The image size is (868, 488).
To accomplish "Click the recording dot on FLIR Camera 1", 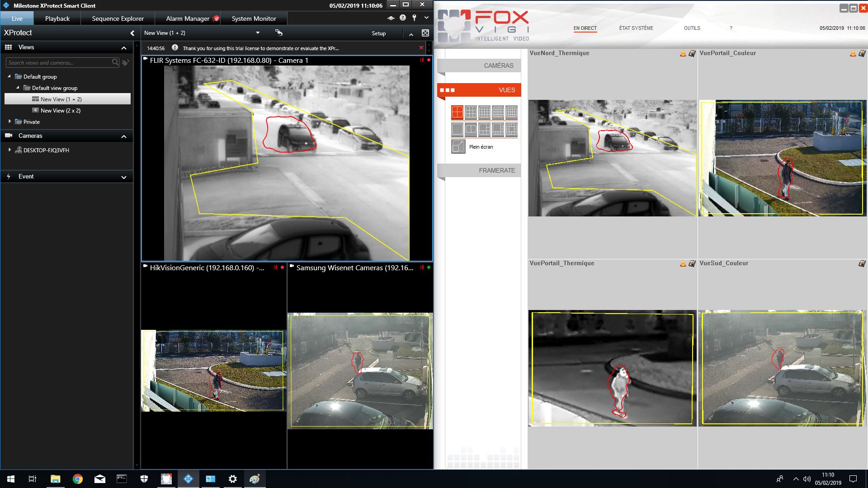I will point(429,60).
